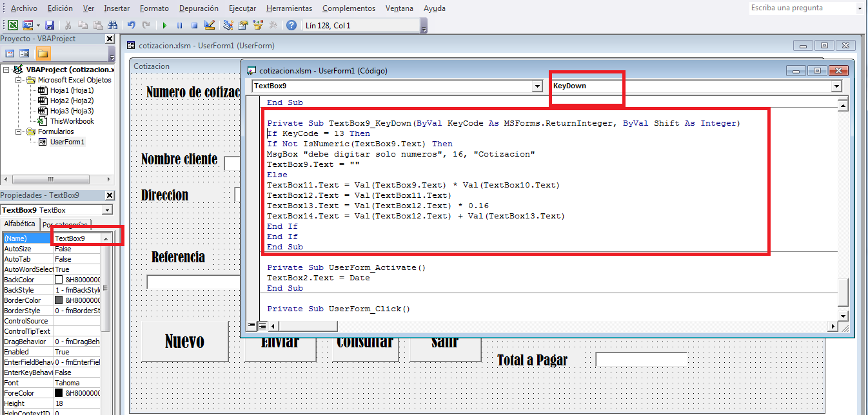Switch to Microsoft Excel view
The image size is (868, 415).
pos(12,25)
